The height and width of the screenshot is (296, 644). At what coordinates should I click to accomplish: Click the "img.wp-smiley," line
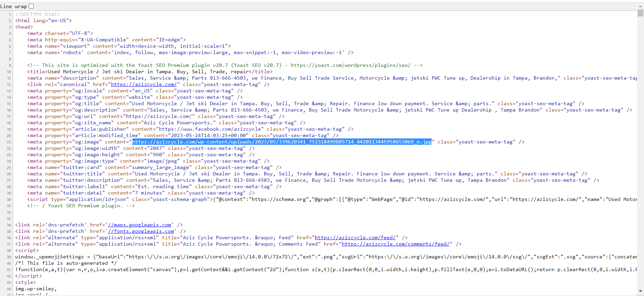(36, 289)
